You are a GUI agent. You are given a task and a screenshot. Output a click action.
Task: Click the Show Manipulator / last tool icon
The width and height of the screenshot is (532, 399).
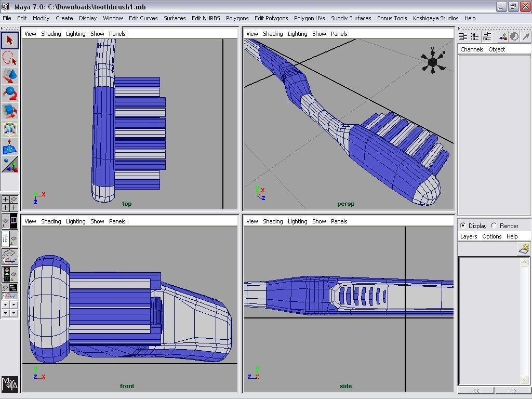(x=10, y=164)
